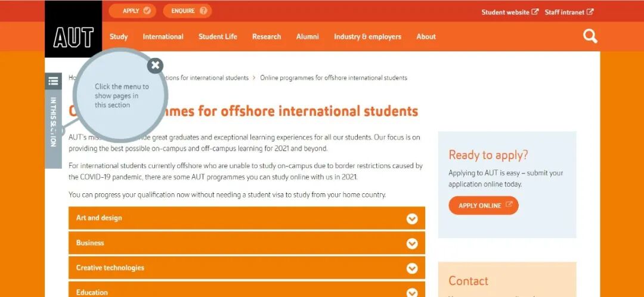Open the Student Life menu

(218, 36)
